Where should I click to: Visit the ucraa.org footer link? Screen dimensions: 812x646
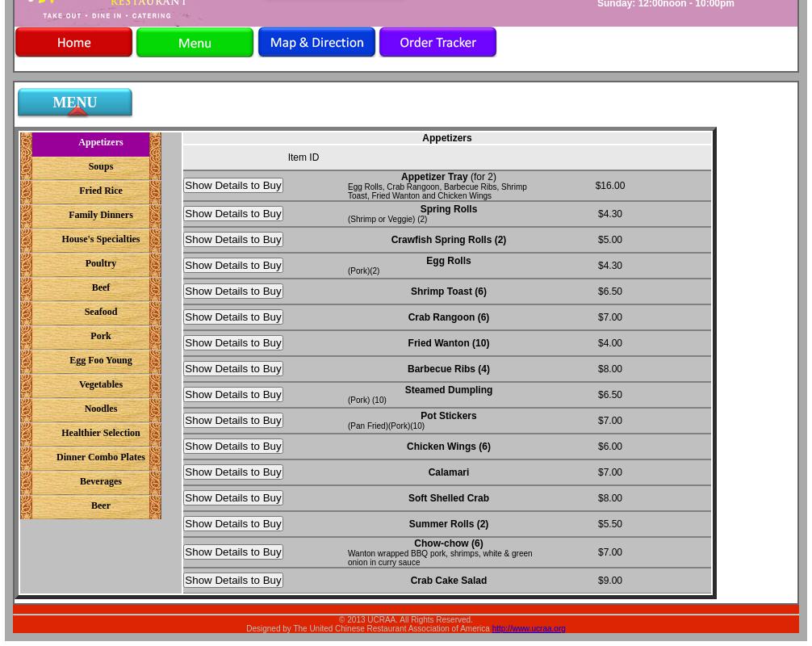(529, 629)
